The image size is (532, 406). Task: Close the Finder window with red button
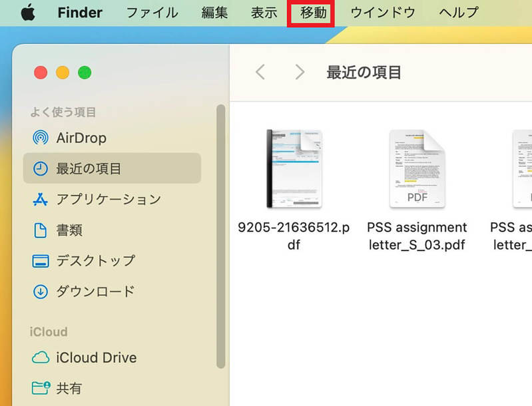coord(41,73)
